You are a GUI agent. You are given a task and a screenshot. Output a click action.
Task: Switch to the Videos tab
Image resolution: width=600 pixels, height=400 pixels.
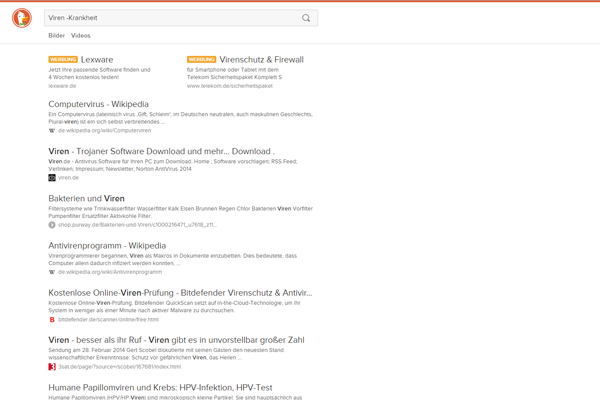coord(80,35)
